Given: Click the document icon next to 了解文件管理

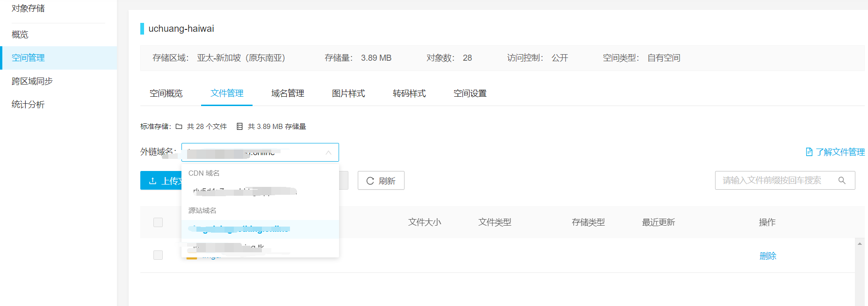Looking at the screenshot, I should (809, 152).
